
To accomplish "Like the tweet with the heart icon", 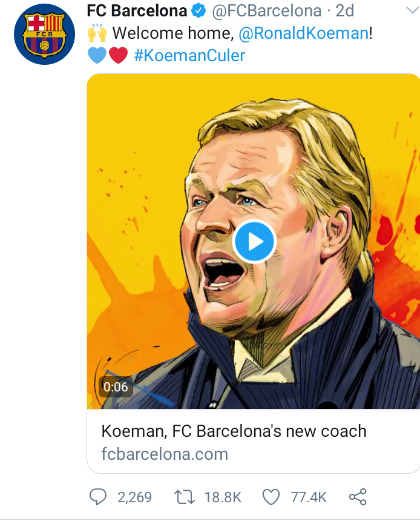I will click(x=271, y=497).
